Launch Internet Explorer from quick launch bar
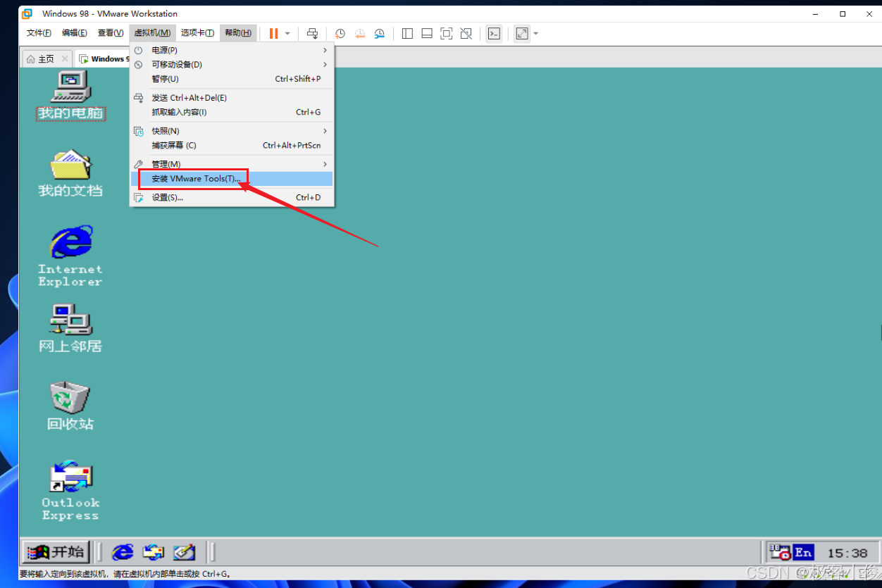Screen dimensions: 882x588 click(x=123, y=552)
